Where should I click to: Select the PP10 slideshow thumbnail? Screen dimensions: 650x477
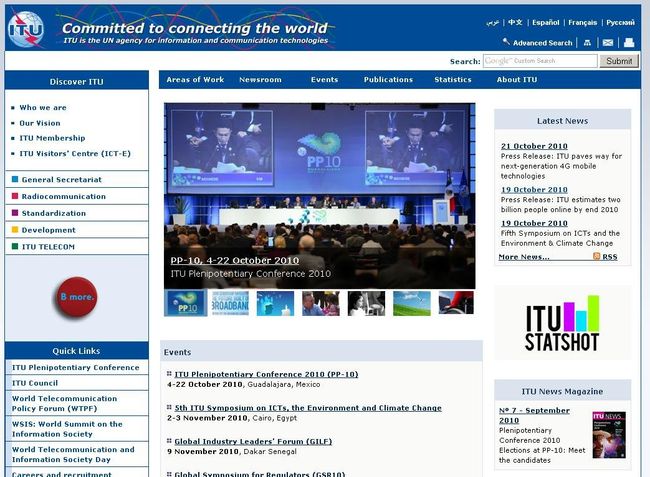[186, 303]
